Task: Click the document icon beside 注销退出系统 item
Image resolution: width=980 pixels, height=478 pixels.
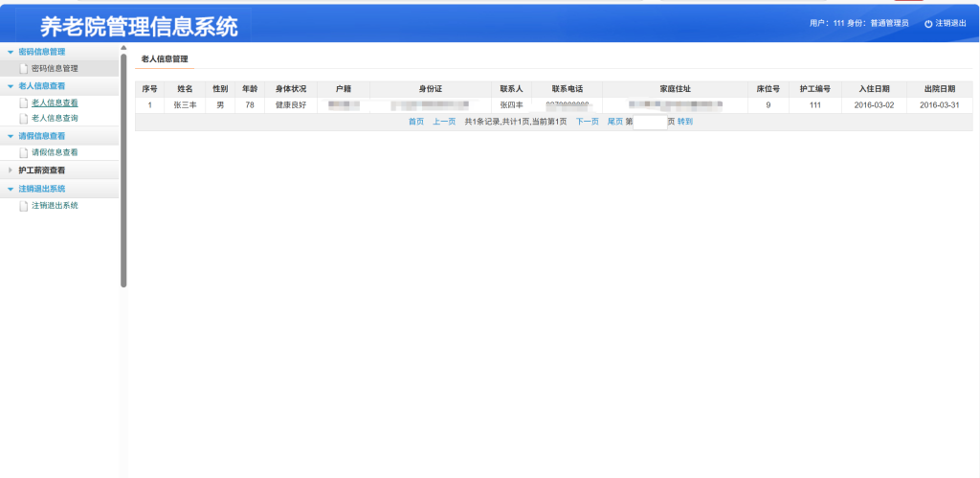Action: [24, 206]
